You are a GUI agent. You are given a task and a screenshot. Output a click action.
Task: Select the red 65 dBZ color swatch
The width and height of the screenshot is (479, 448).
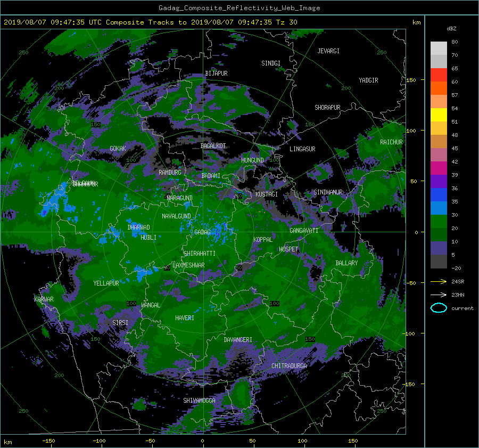[439, 75]
